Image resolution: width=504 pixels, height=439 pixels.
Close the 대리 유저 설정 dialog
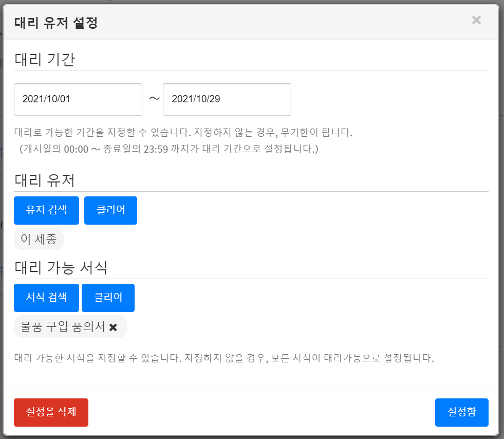coord(476,20)
